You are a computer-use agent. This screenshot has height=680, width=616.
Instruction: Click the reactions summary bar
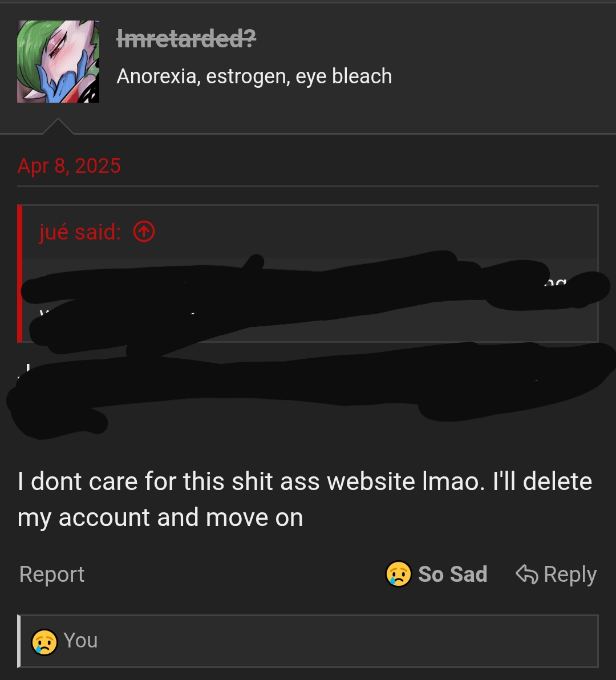[342, 641]
